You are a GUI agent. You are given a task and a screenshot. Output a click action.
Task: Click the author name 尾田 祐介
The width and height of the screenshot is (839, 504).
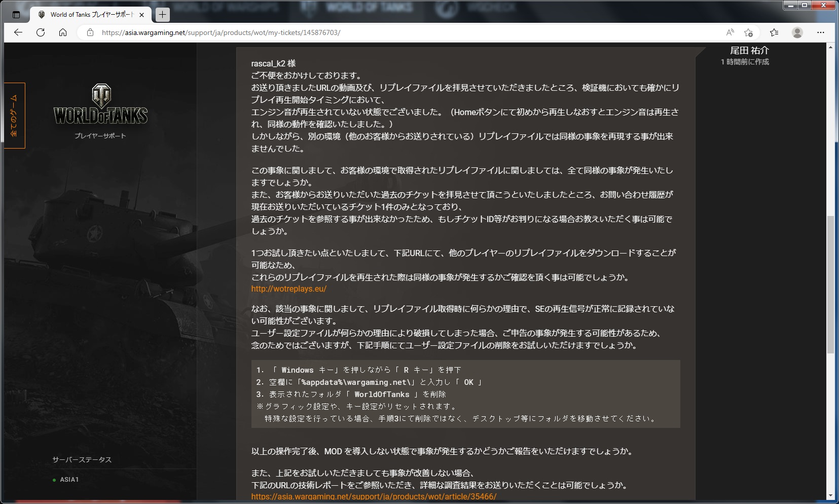(749, 51)
